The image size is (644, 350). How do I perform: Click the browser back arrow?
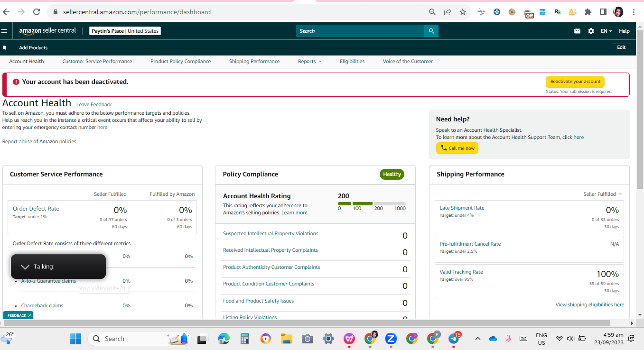tap(6, 12)
